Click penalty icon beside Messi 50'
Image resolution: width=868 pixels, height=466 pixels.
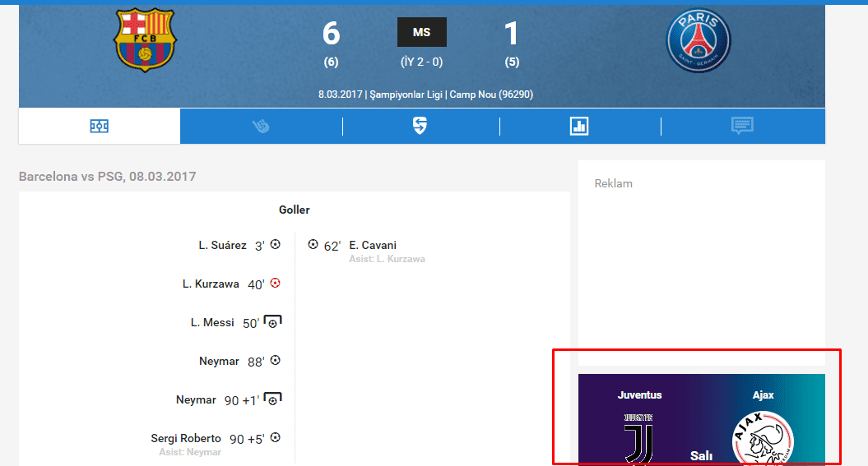272,321
